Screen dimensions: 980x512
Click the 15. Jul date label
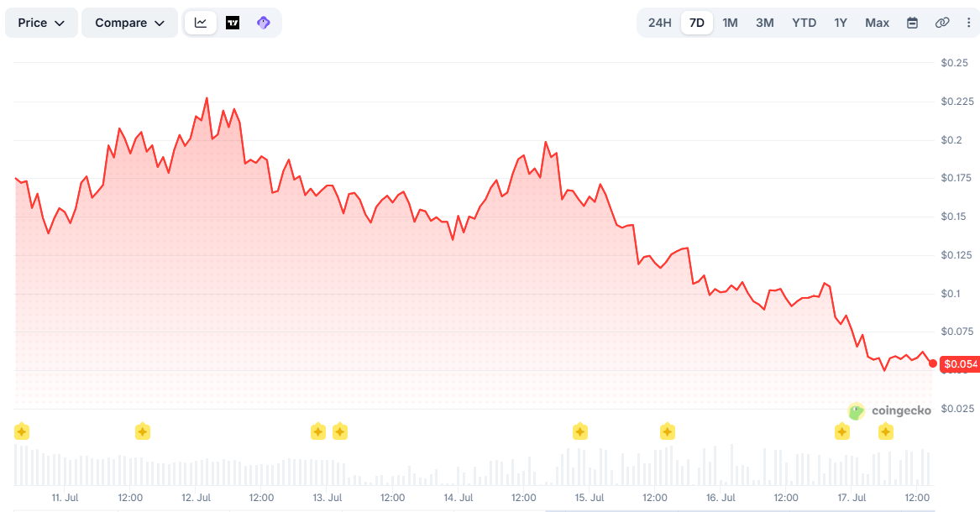590,498
